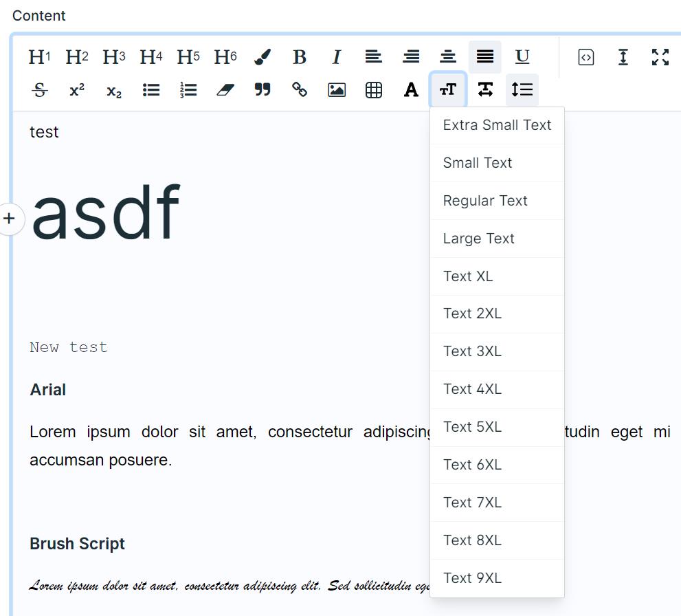Screen dimensions: 681x616
Task: Select Text 6XL option
Action: pos(497,465)
